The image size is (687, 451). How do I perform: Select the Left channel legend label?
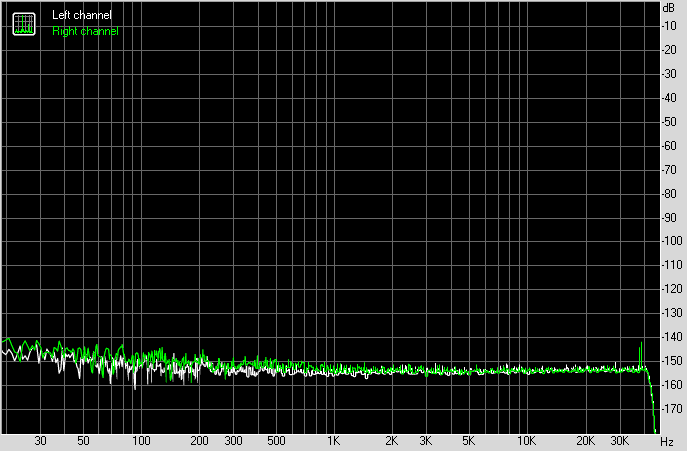[x=82, y=15]
